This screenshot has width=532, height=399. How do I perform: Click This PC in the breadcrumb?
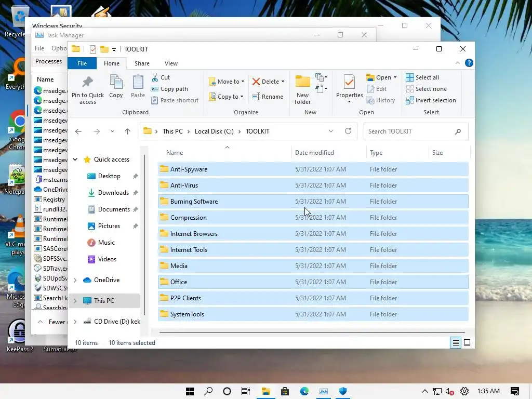tap(172, 131)
